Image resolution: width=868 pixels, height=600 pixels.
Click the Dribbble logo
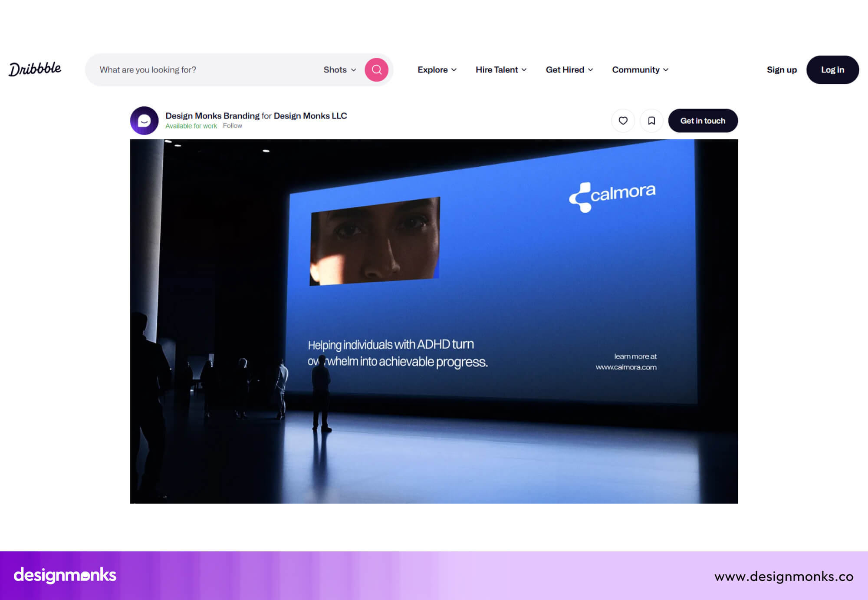pos(35,69)
